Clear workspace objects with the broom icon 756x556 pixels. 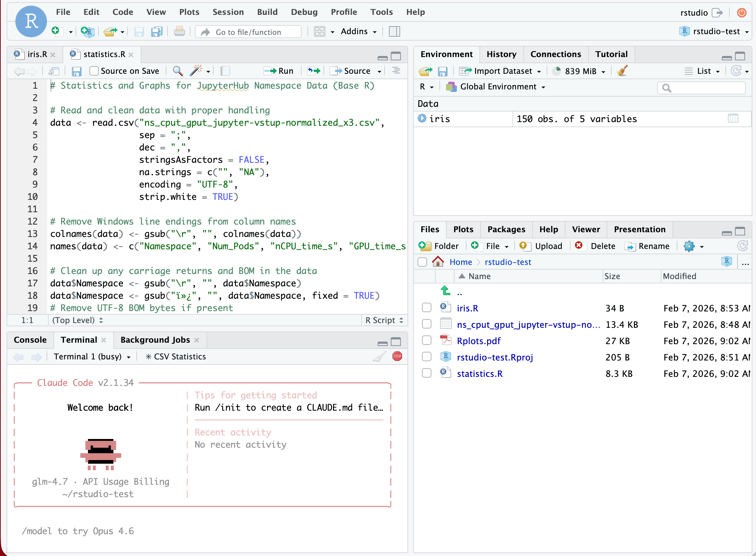622,71
